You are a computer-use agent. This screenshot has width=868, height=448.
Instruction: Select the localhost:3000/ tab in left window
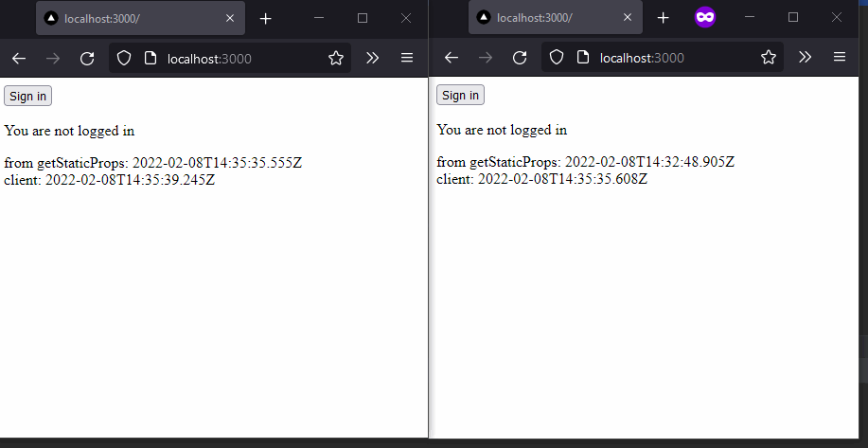coord(141,18)
